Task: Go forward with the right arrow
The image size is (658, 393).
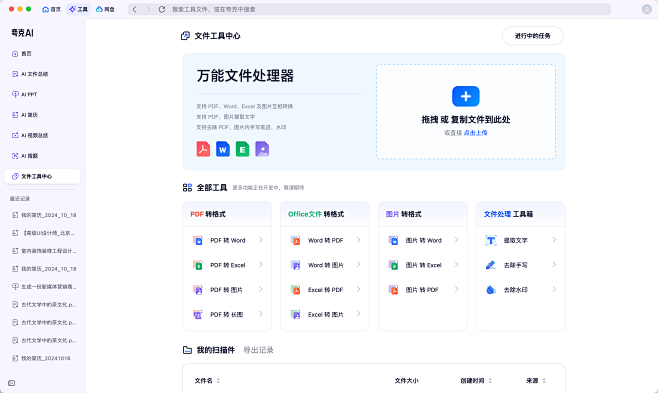Action: 148,9
